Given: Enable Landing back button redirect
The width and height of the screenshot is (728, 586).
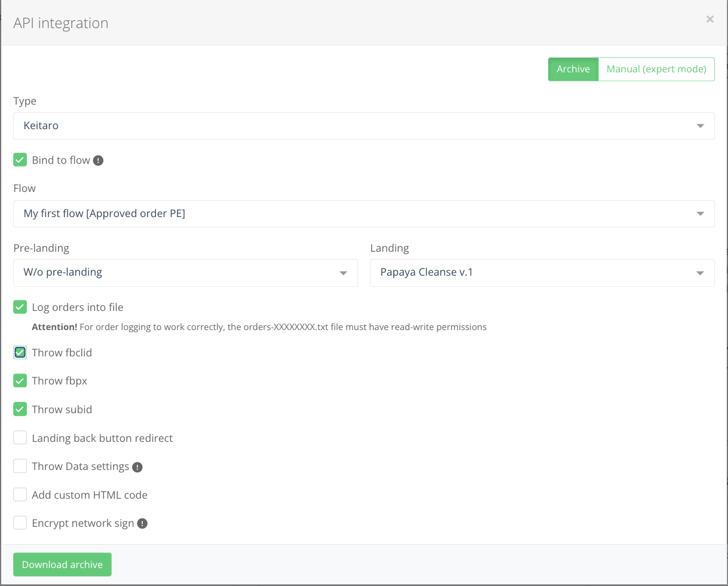Looking at the screenshot, I should click(x=20, y=438).
